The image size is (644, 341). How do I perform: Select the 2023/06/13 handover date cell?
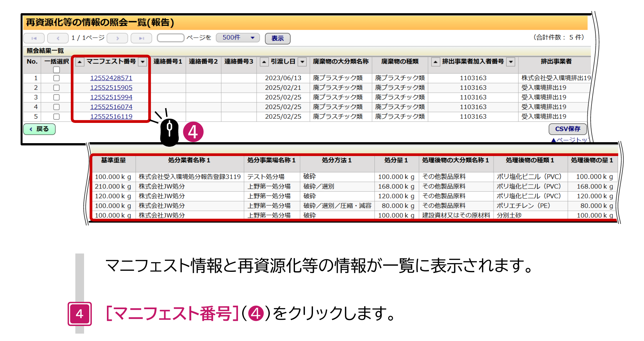(283, 78)
